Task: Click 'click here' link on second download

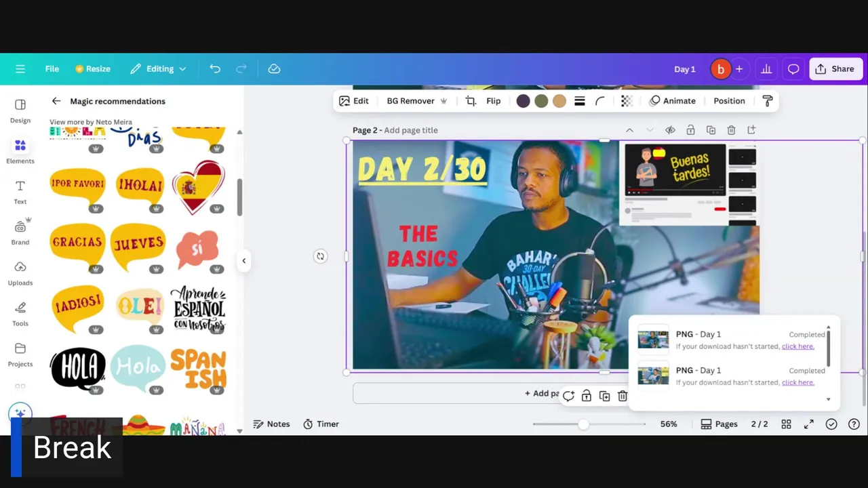Action: (797, 382)
